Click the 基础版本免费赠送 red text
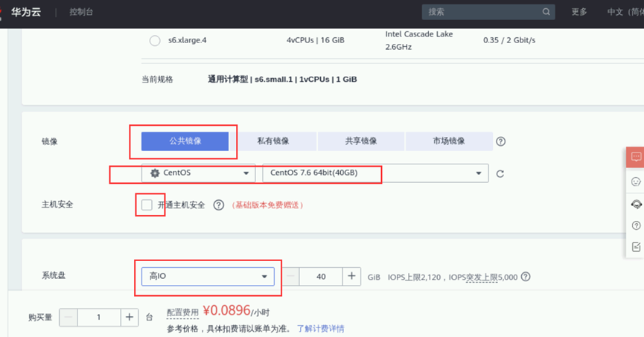Image resolution: width=644 pixels, height=337 pixels. (267, 205)
